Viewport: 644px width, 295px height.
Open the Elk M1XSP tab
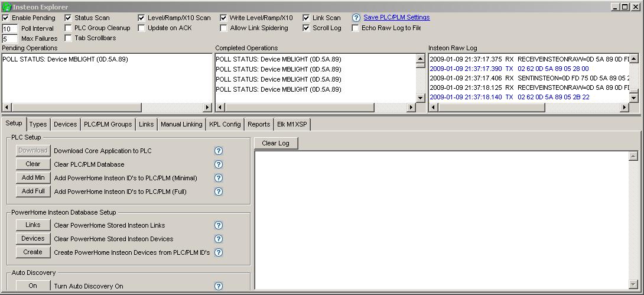point(292,124)
